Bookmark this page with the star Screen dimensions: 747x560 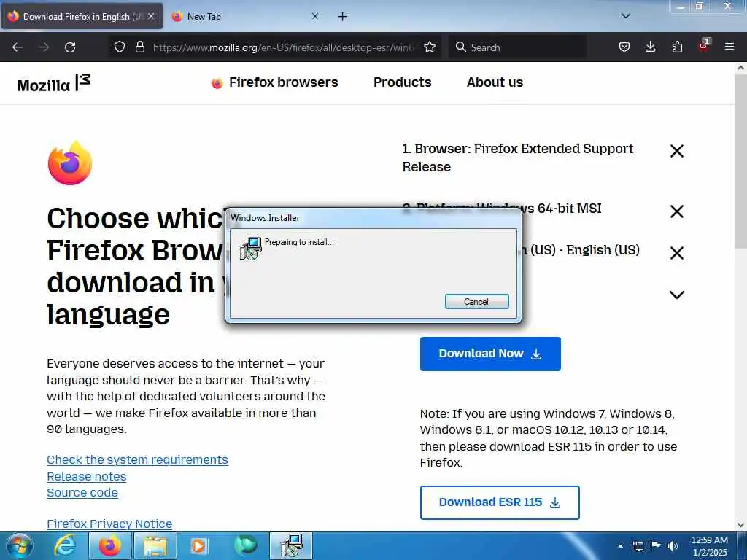click(430, 47)
